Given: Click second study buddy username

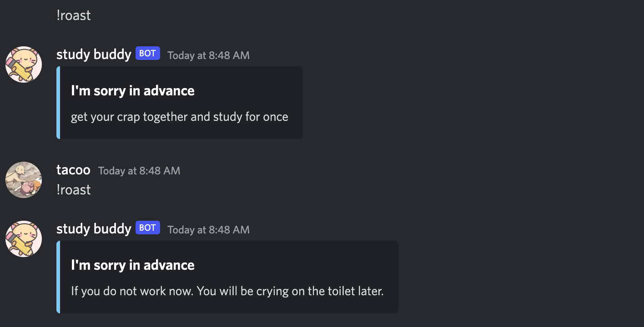Looking at the screenshot, I should 94,229.
